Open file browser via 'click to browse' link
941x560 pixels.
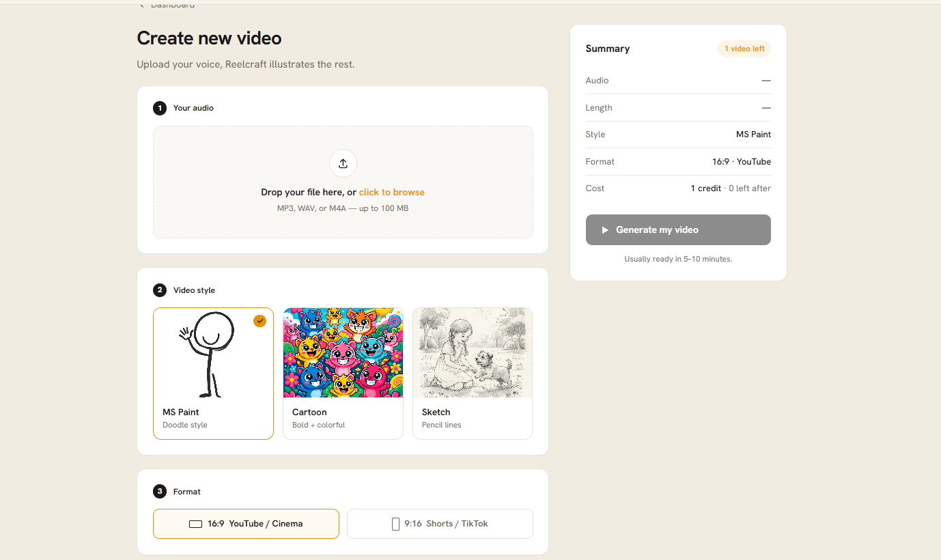tap(392, 193)
